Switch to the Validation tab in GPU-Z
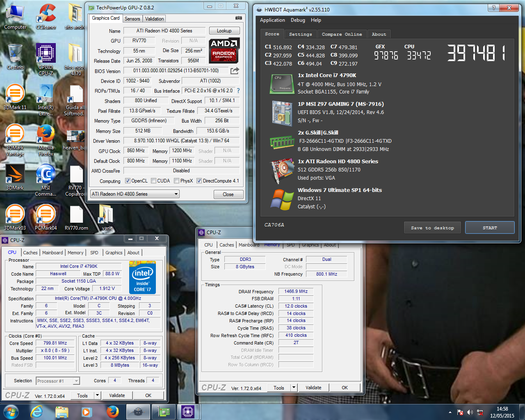 click(x=154, y=19)
